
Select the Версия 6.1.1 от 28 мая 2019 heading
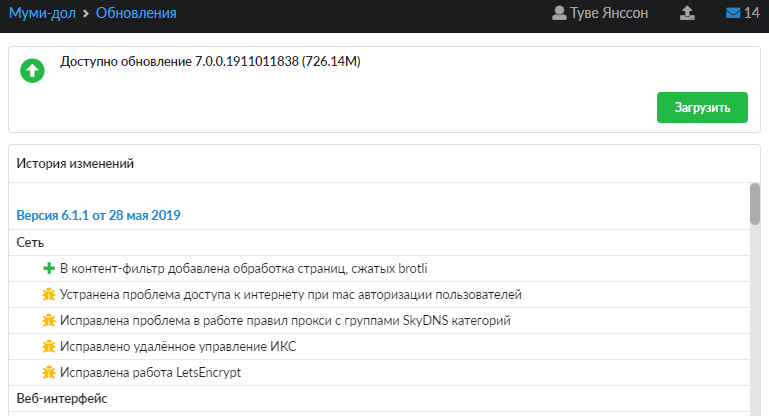pos(98,215)
